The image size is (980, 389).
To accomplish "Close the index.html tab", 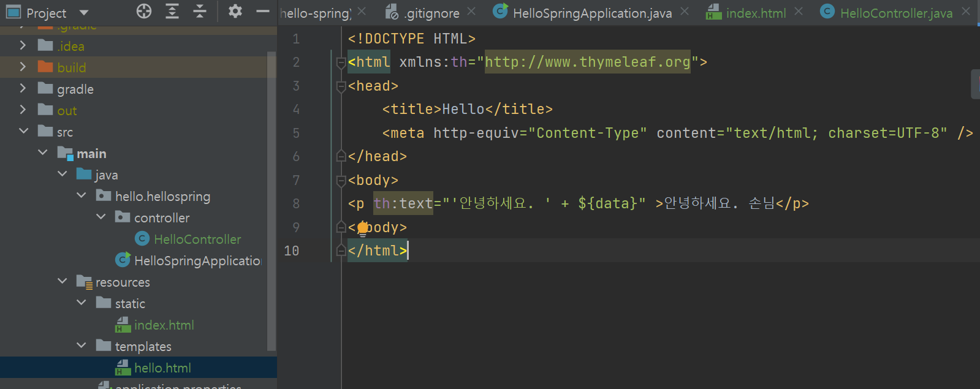I will pos(798,11).
